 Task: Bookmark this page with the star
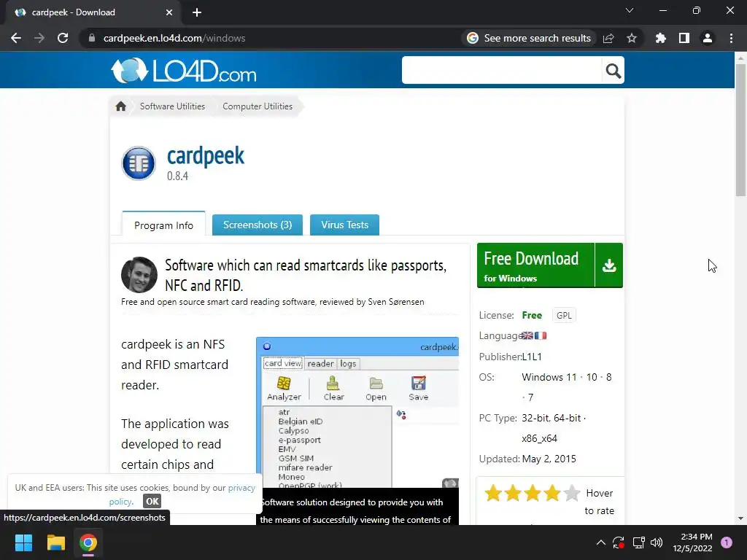(x=632, y=38)
